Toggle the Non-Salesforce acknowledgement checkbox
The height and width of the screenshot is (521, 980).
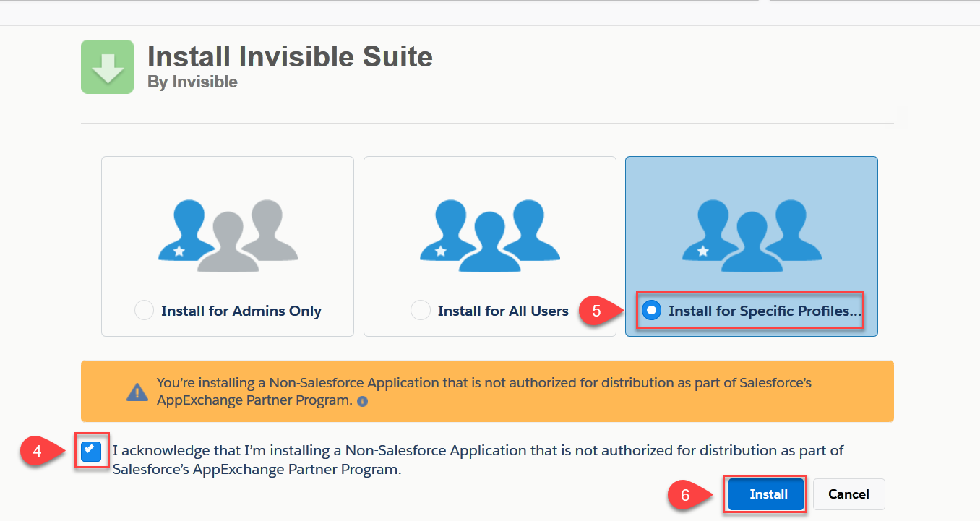91,451
